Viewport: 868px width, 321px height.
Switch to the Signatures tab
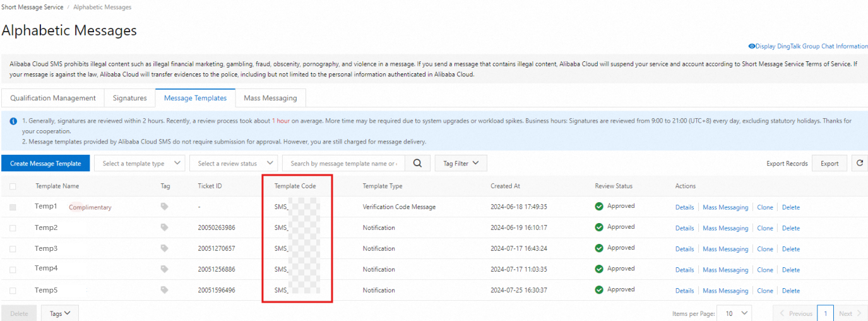coord(129,98)
